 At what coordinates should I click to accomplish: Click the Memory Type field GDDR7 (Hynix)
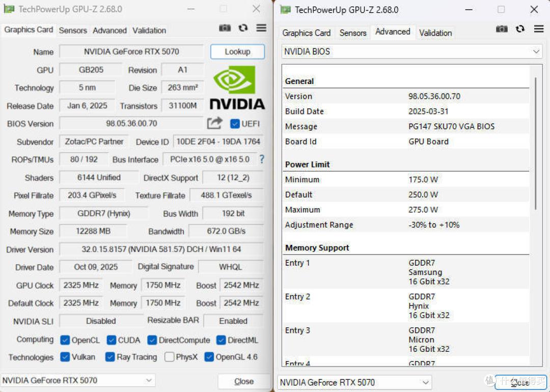(x=104, y=213)
